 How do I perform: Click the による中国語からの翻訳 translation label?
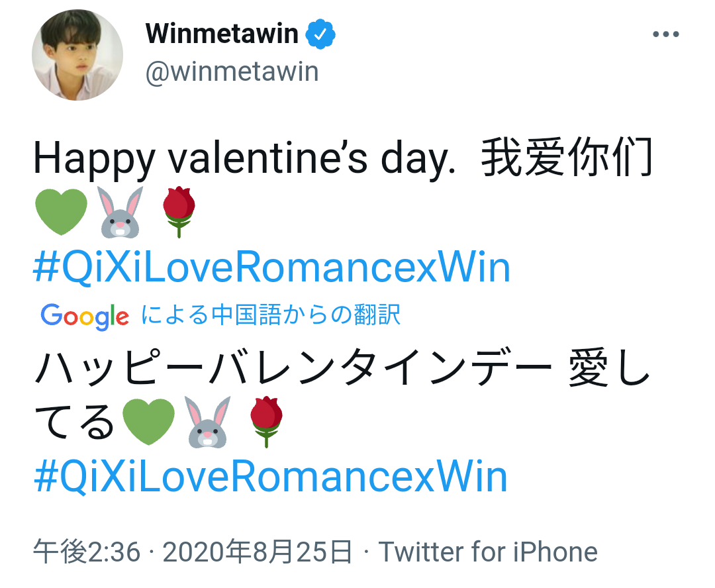(x=271, y=315)
